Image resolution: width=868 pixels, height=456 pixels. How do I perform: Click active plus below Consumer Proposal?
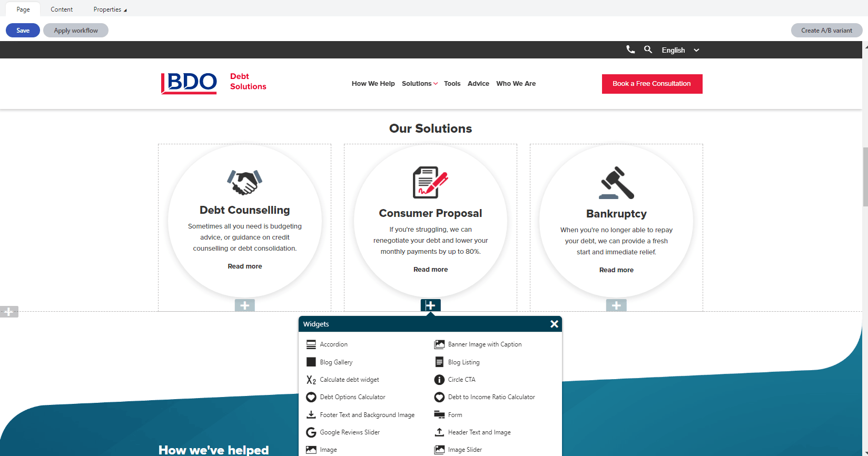point(430,305)
